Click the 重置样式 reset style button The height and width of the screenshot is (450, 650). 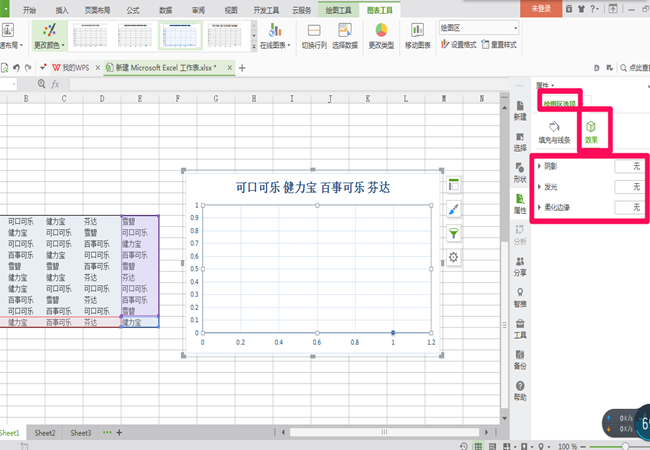pyautogui.click(x=499, y=44)
